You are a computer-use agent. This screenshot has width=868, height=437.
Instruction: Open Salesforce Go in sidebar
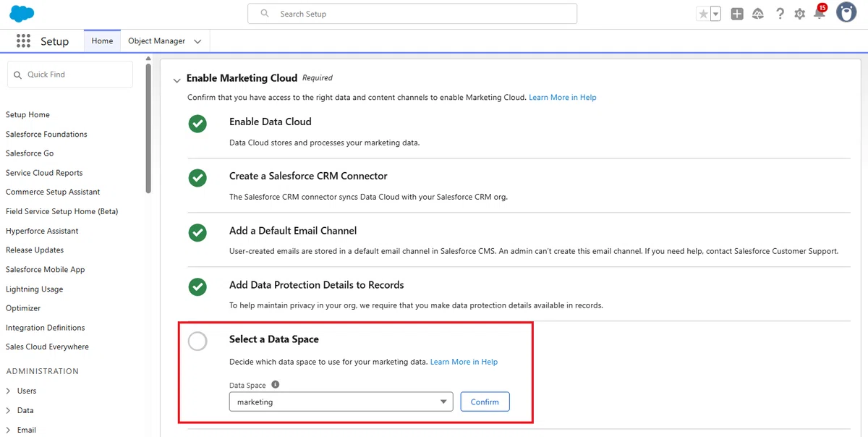30,153
